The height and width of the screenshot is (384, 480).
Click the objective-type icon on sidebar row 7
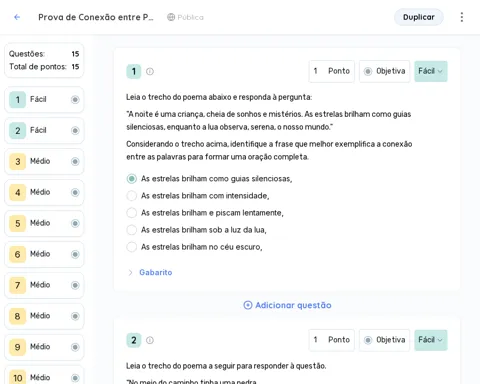(x=75, y=285)
